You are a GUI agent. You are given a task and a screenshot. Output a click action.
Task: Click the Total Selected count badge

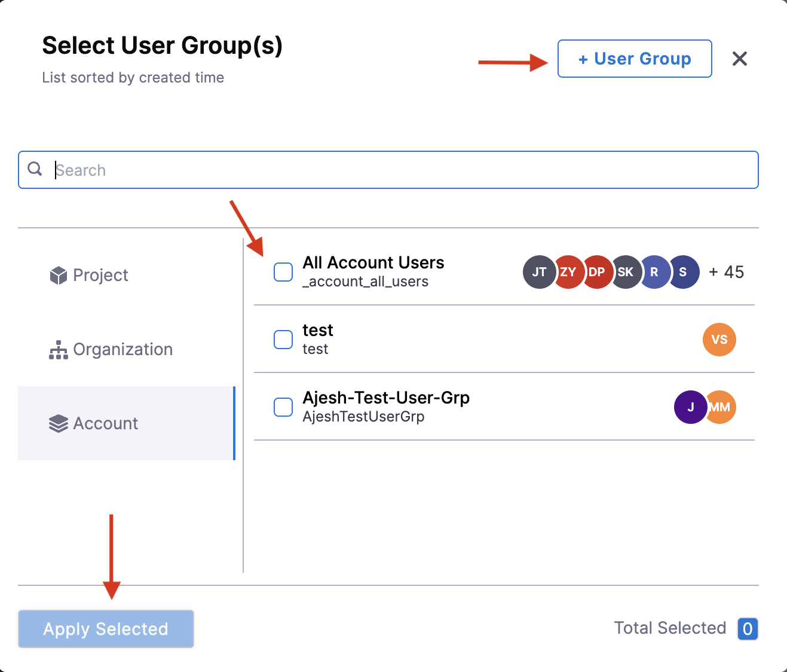click(x=747, y=628)
